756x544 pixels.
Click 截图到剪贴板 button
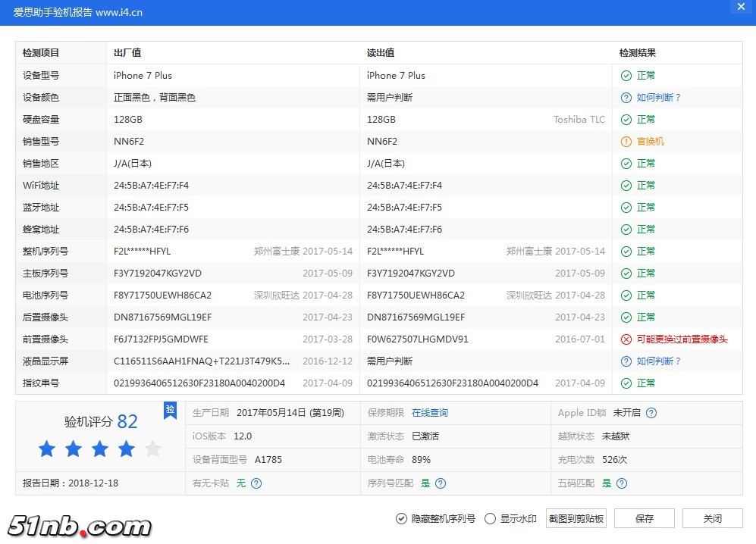(x=576, y=519)
